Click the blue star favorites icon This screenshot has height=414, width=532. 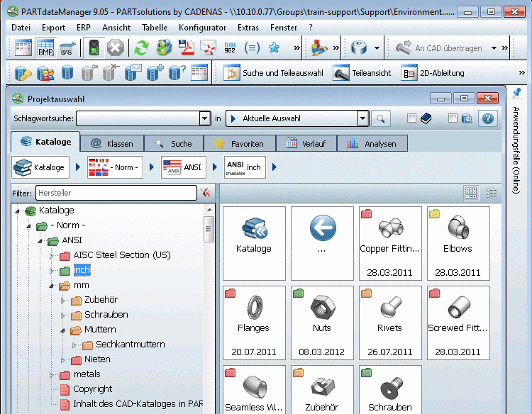tap(274, 47)
